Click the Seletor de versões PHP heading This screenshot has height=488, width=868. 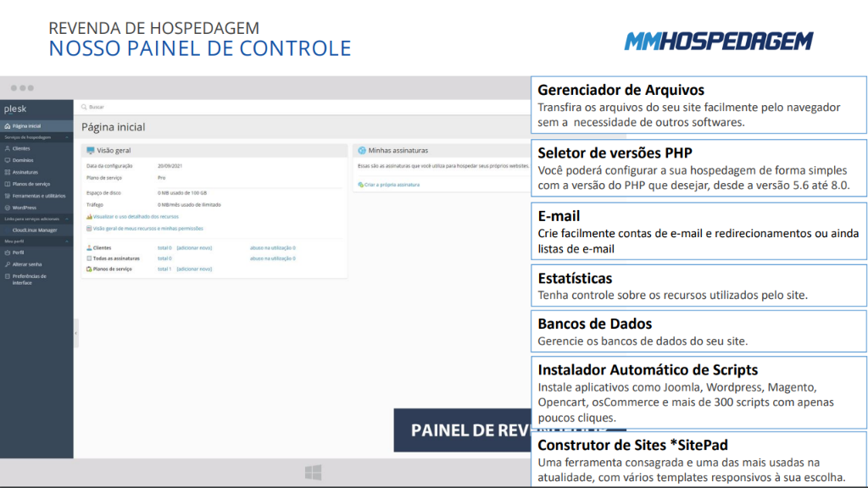pos(615,153)
